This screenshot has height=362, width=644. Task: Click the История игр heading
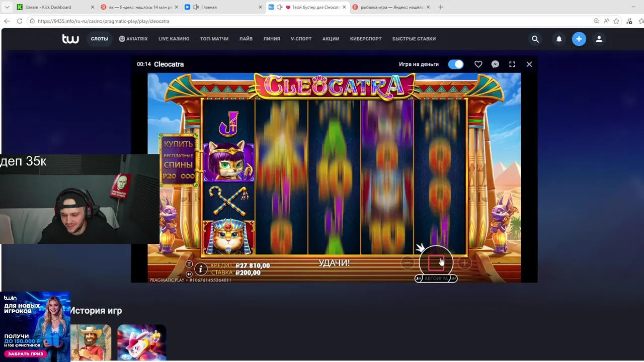point(96,311)
